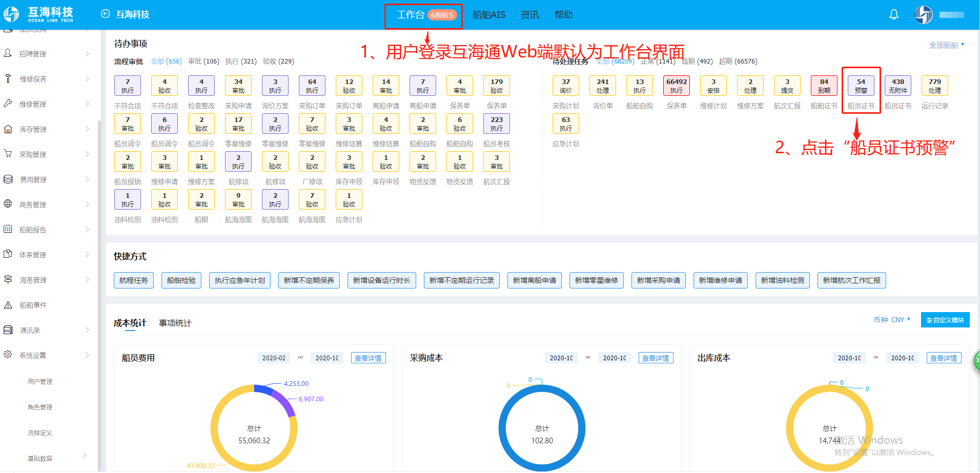Image resolution: width=980 pixels, height=473 pixels.
Task: Open 用户管理 in the sidebar
Action: point(40,381)
